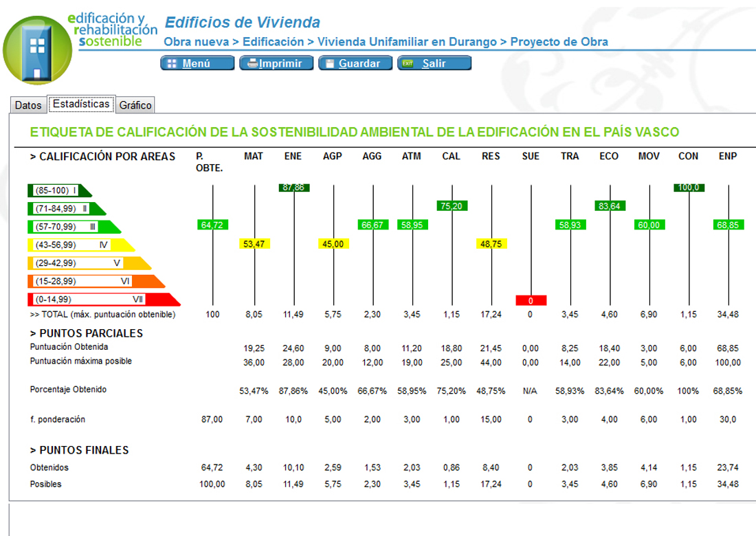
Task: Click the Proyecto de Obra breadcrumb
Action: tap(559, 42)
